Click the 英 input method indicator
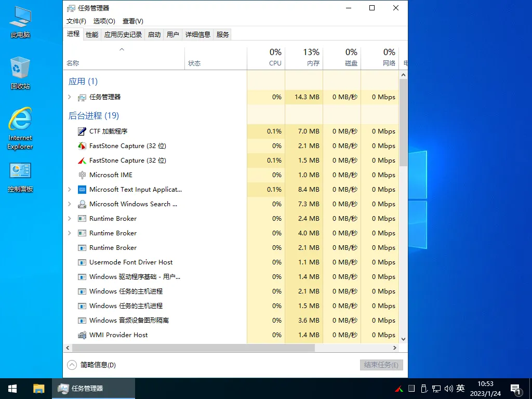 [x=460, y=389]
